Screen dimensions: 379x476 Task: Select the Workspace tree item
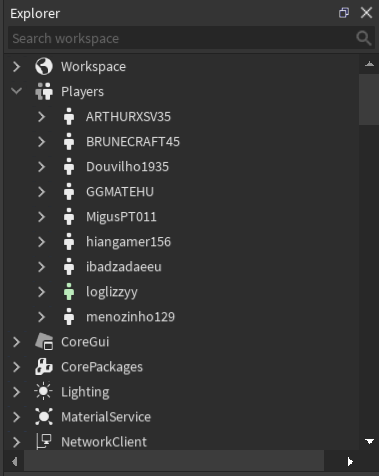(93, 67)
